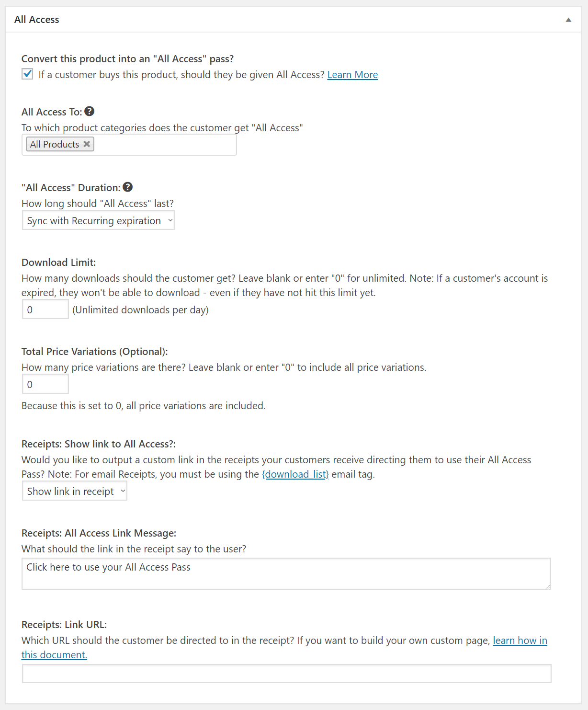Open the Show link in receipt dropdown
This screenshot has width=588, height=710.
pyautogui.click(x=75, y=492)
